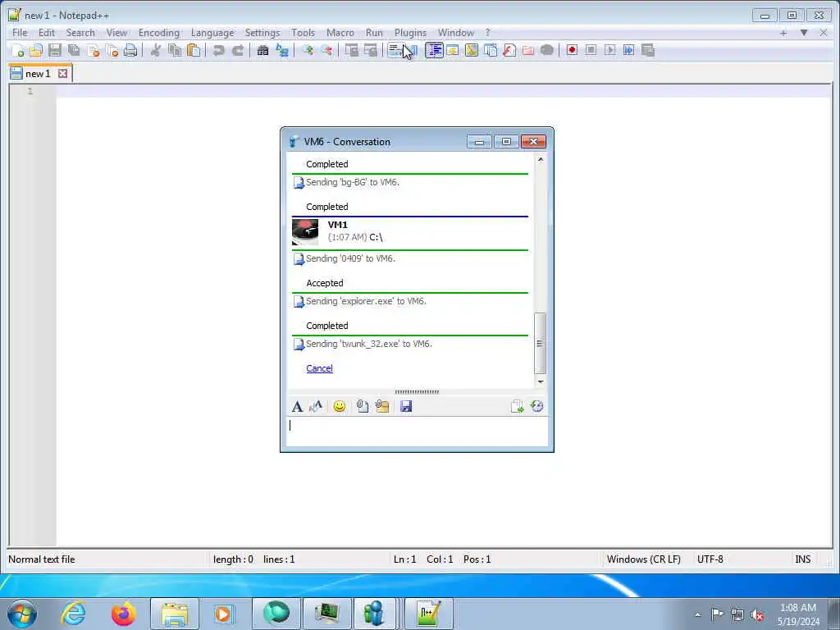
Task: Click the Save All toolbar icon
Action: (74, 50)
